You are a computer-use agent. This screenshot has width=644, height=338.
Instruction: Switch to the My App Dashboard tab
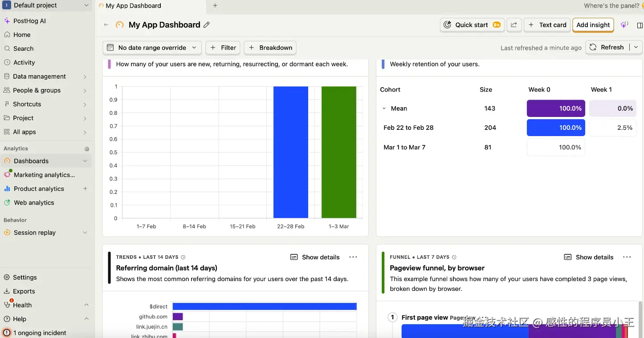click(134, 6)
